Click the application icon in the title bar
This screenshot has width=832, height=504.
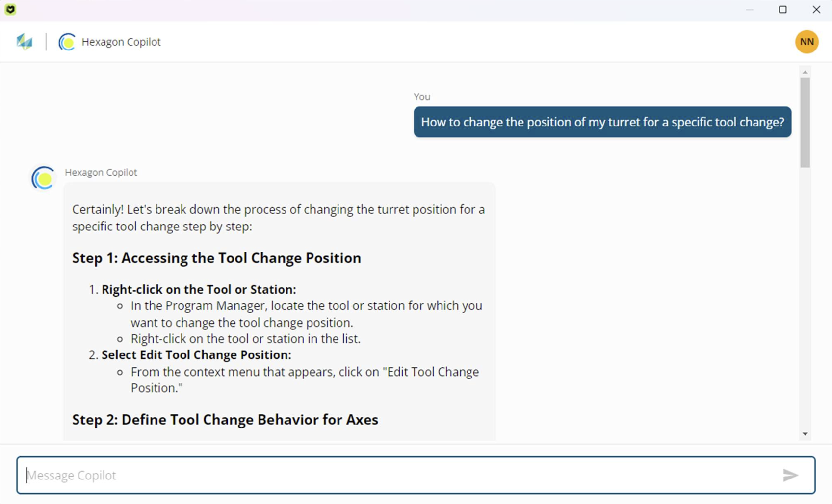10,9
